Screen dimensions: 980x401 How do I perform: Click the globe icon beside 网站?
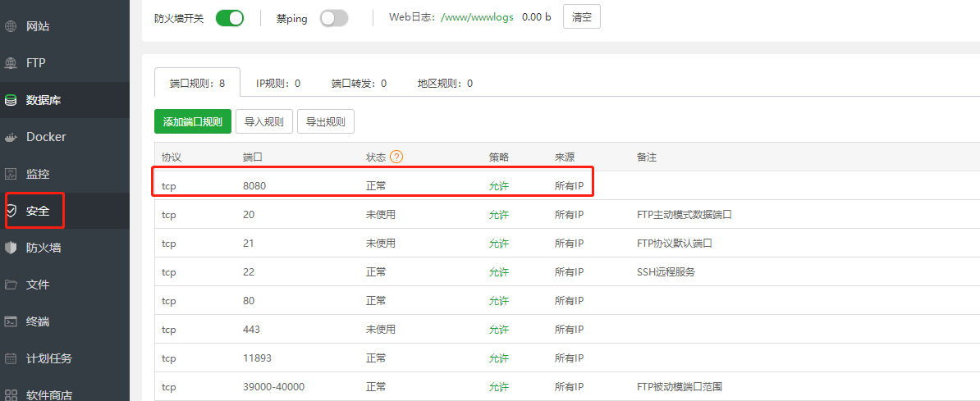[x=11, y=26]
